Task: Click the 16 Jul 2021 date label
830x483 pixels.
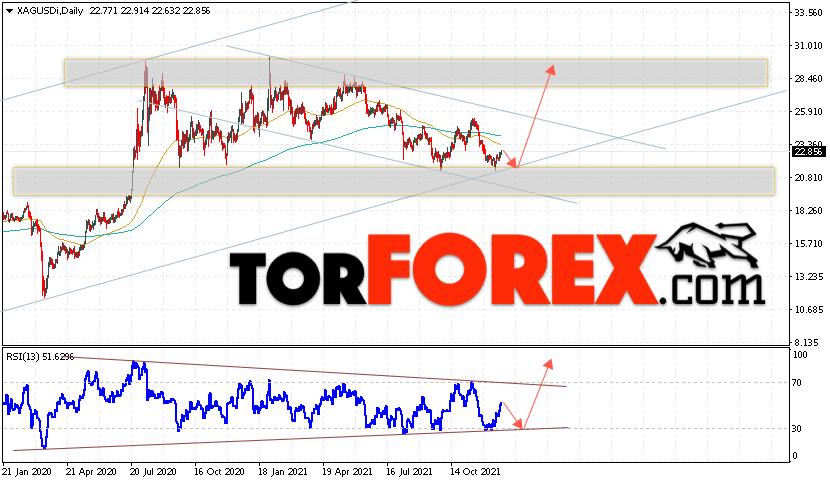Action: click(409, 471)
